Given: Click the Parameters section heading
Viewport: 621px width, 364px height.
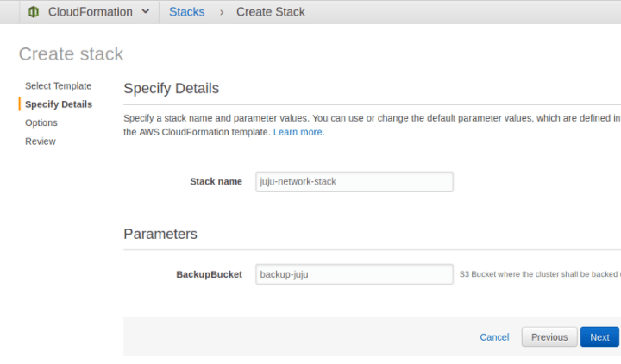Looking at the screenshot, I should [x=160, y=234].
